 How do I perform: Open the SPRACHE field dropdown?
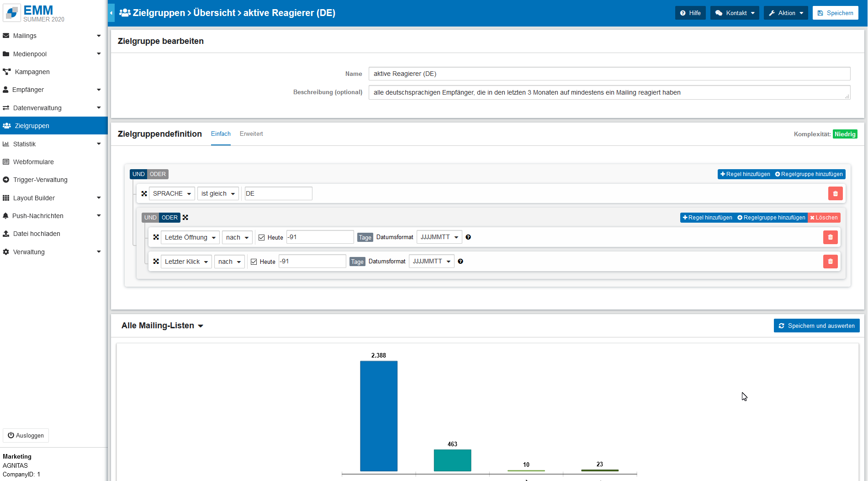pyautogui.click(x=172, y=193)
